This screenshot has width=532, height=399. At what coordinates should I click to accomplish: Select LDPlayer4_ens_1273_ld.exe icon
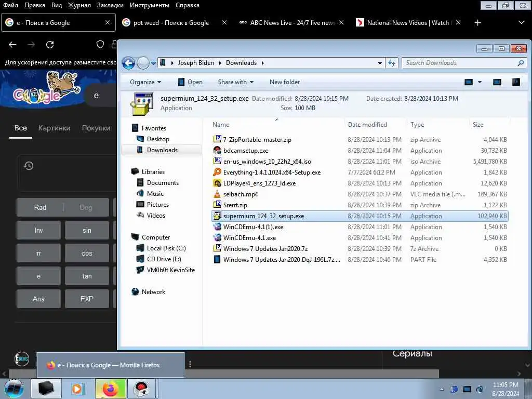(217, 183)
